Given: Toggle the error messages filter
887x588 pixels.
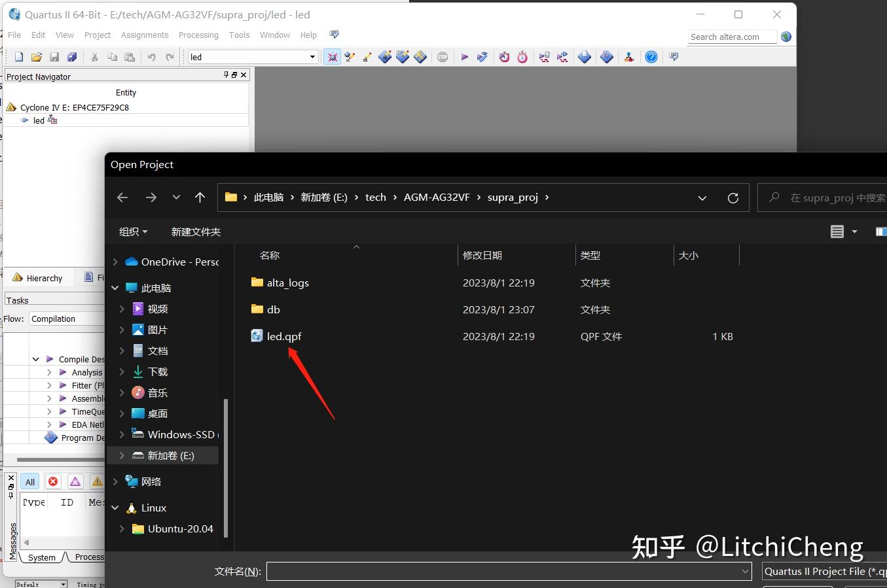Looking at the screenshot, I should point(52,481).
